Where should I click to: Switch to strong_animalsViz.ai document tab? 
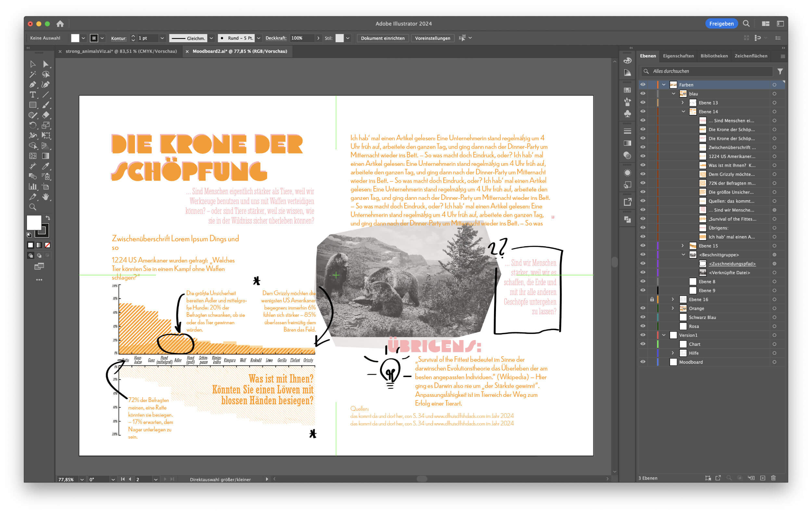click(121, 51)
